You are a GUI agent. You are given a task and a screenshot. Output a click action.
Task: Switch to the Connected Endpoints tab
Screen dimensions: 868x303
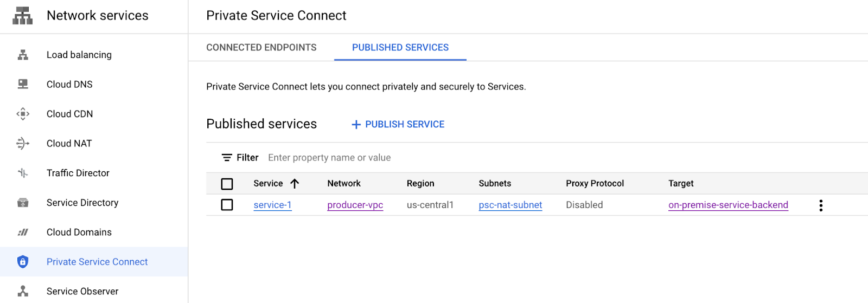point(261,48)
